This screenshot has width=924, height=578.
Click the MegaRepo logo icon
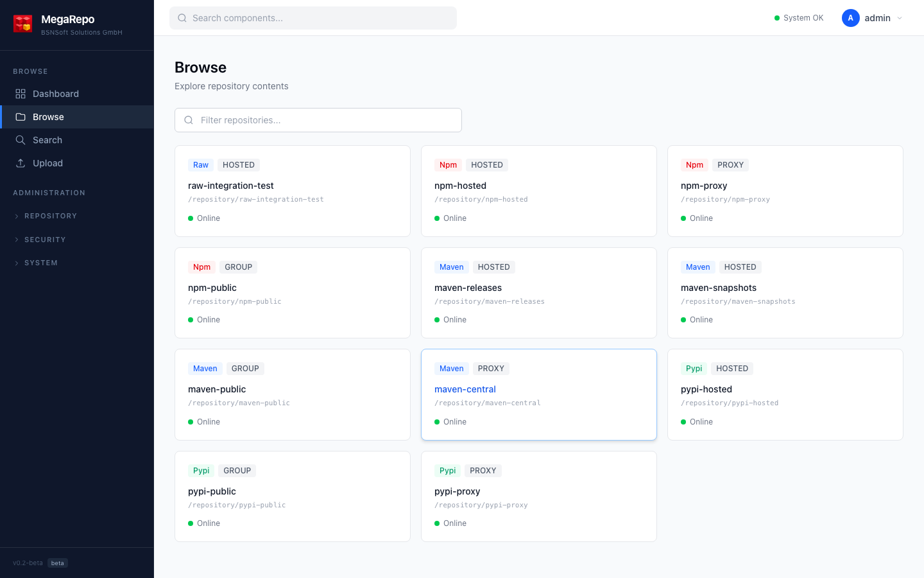coord(23,24)
